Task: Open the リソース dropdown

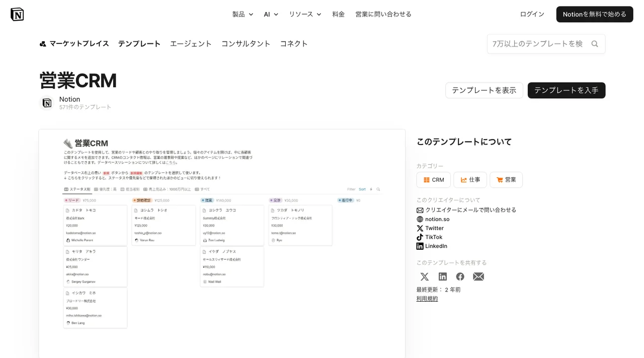Action: coord(305,14)
